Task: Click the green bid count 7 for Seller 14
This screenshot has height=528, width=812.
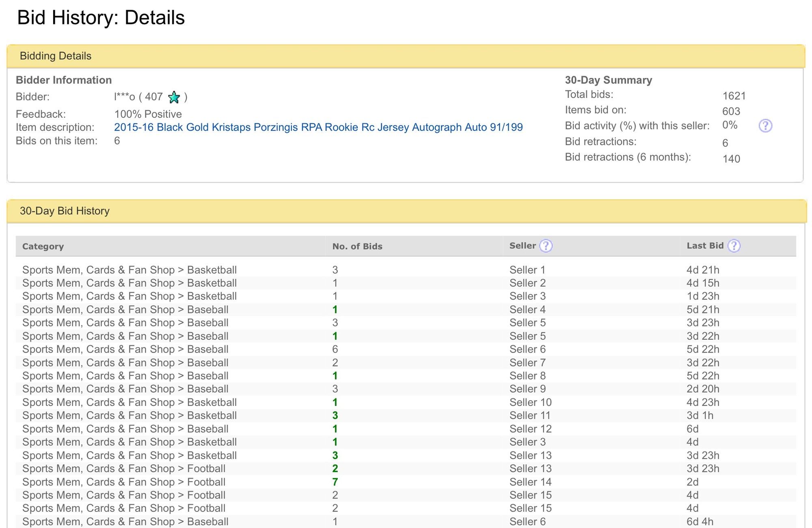Action: 335,482
